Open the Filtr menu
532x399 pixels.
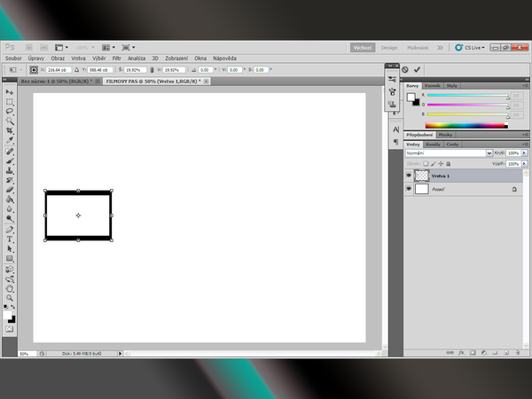coord(116,58)
